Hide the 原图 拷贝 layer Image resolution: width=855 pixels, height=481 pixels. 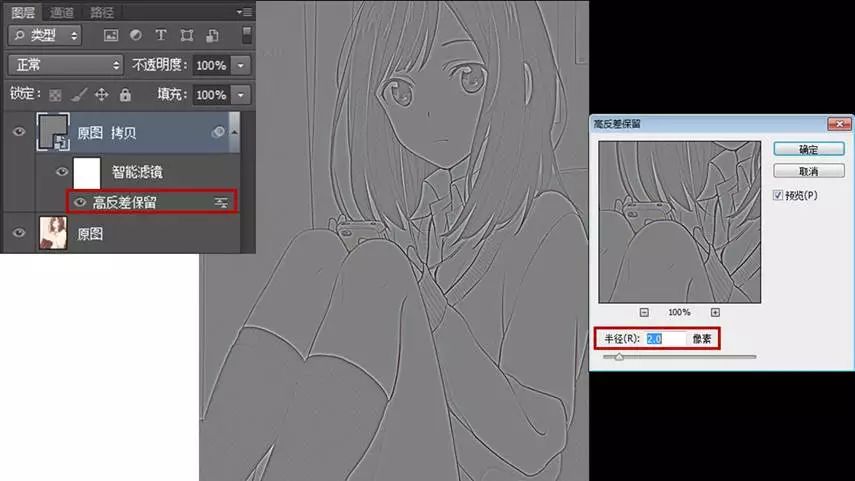(x=19, y=132)
